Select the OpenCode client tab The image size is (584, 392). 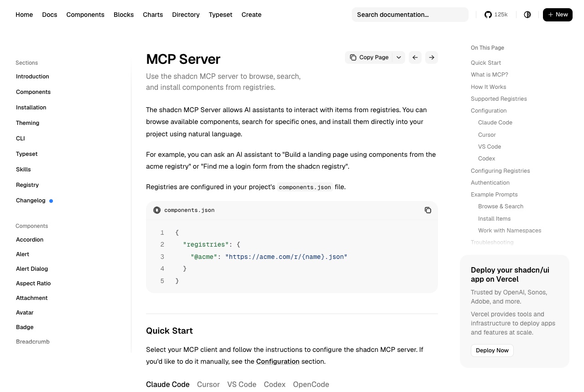coord(311,384)
